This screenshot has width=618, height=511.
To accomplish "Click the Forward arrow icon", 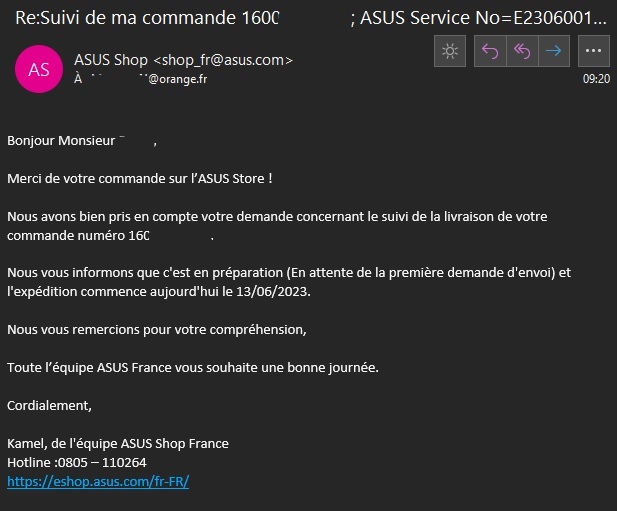I will [x=552, y=52].
